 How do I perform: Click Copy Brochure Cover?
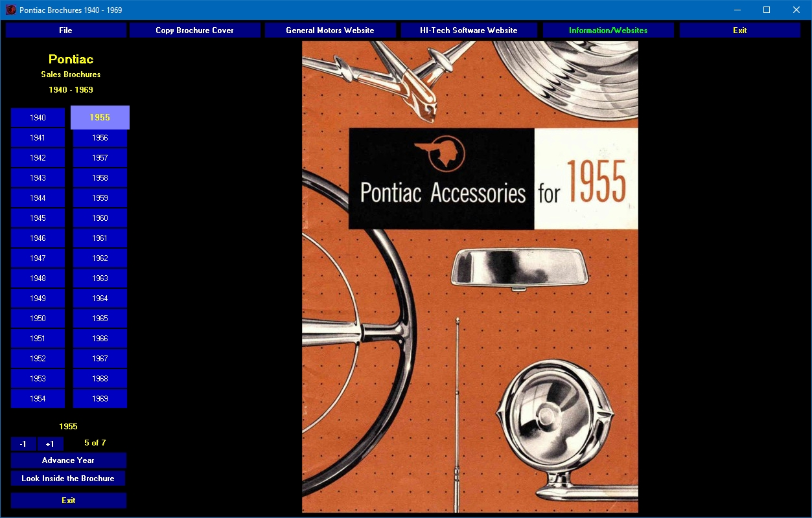coord(194,30)
